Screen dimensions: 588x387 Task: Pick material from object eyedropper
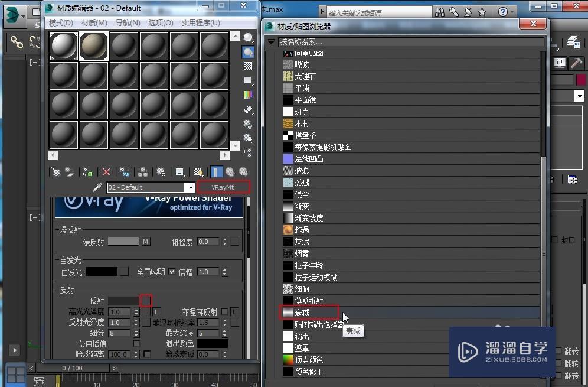coord(97,187)
